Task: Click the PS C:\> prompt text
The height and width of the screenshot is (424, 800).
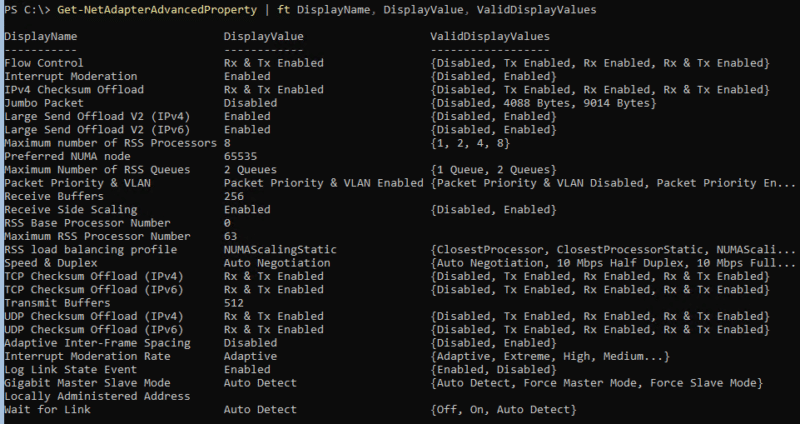Action: tap(25, 11)
